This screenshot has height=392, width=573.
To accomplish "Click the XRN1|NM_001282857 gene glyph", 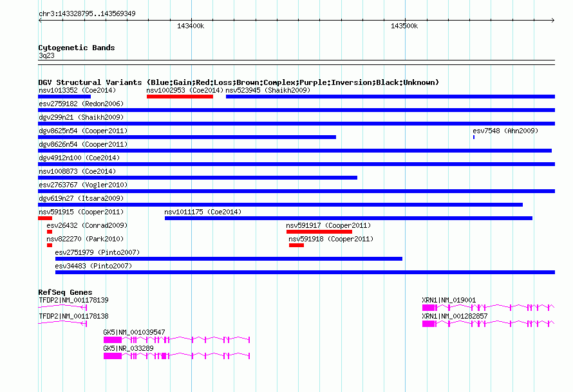I will (489, 324).
